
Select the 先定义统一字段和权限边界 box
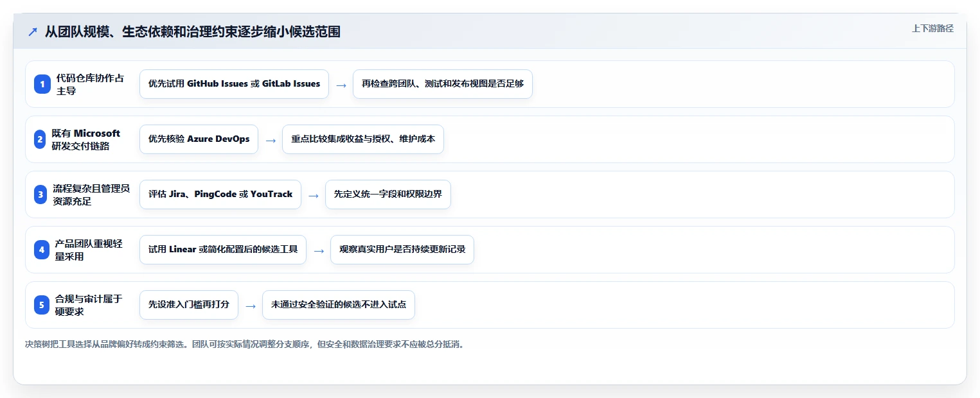pos(388,195)
